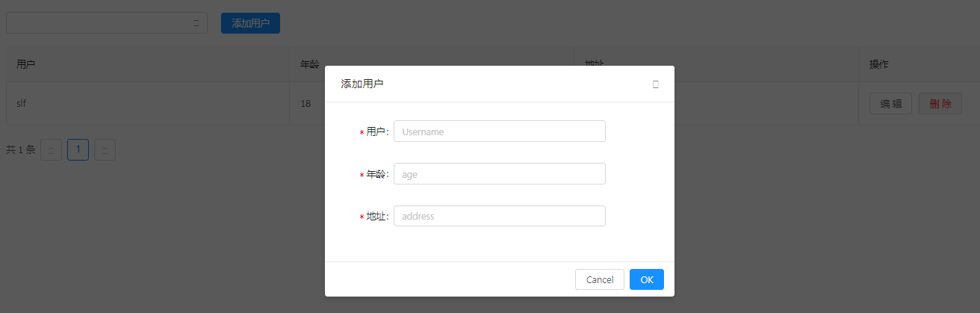Click the age value 18 in the table
Viewport: 980px width, 313px height.
click(306, 104)
